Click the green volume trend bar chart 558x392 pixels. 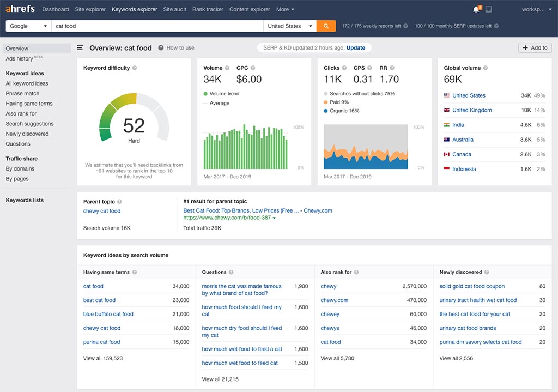click(246, 147)
